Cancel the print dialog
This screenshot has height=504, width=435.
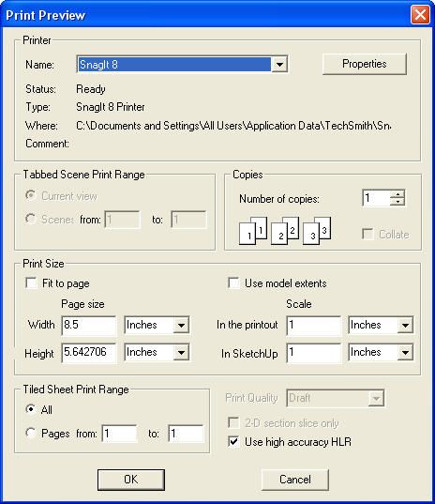click(295, 480)
